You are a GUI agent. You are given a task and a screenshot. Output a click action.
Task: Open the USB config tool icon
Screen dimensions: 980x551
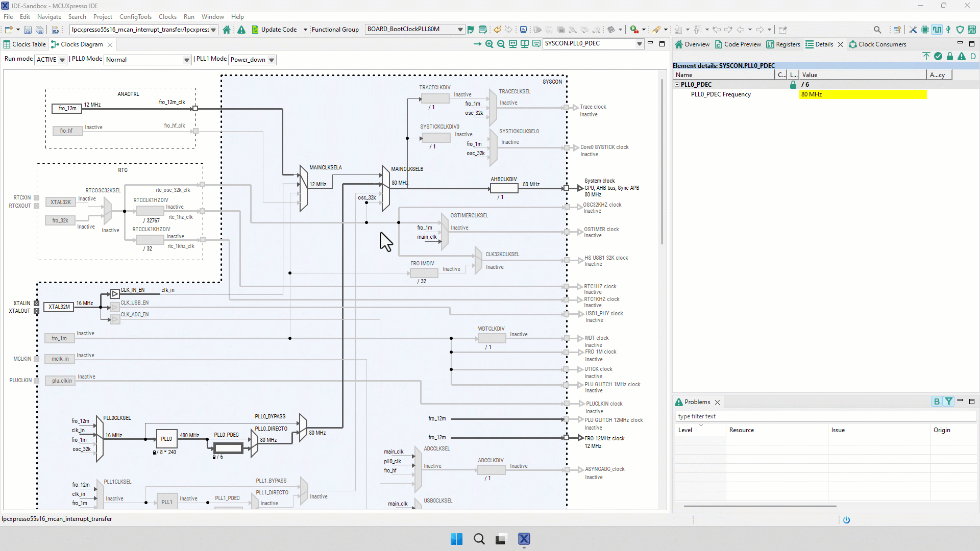pyautogui.click(x=948, y=29)
